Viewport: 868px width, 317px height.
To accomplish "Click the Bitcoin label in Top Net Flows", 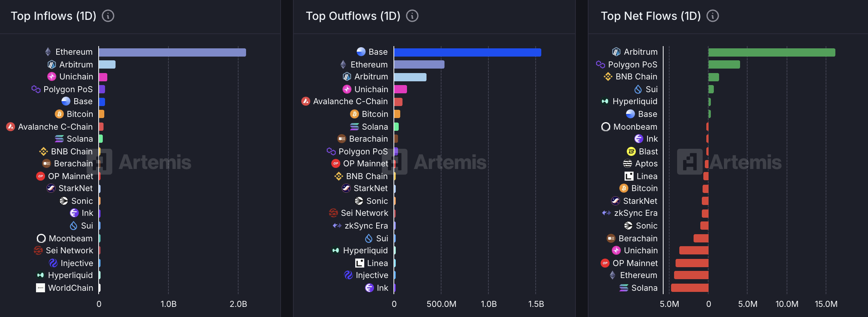I will point(644,188).
